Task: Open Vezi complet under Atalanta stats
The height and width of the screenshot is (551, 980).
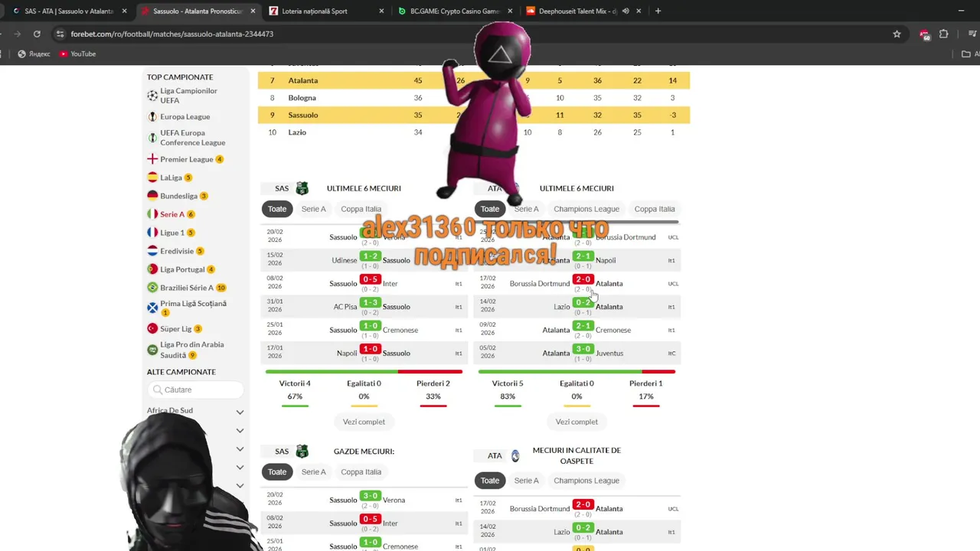Action: coord(577,422)
